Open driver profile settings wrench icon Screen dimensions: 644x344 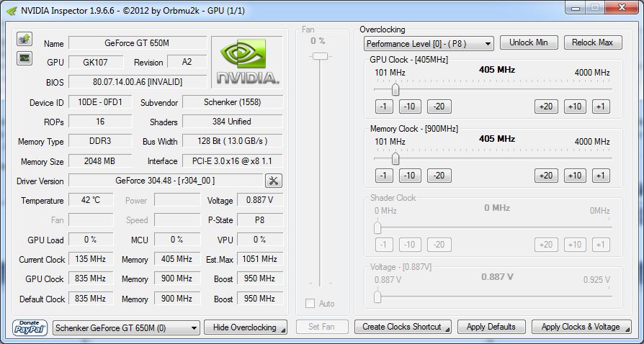(x=274, y=180)
